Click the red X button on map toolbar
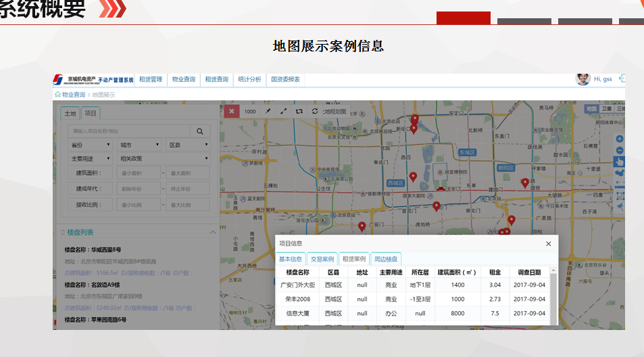644x357 pixels. [231, 111]
